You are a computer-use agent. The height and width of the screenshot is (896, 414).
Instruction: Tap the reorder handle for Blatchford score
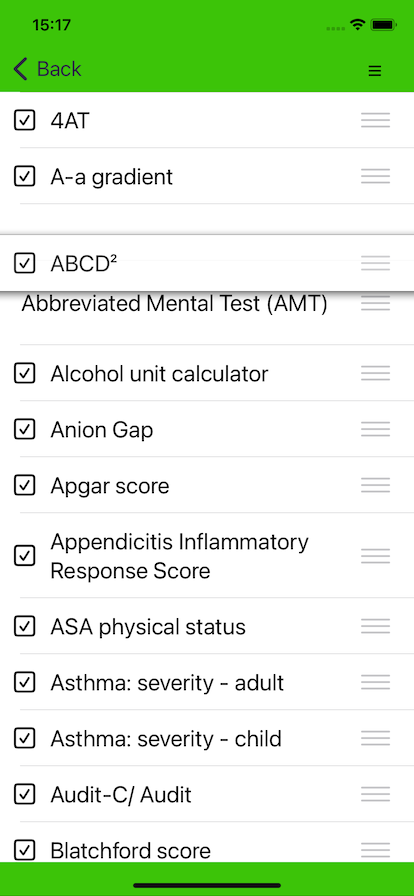(x=375, y=850)
